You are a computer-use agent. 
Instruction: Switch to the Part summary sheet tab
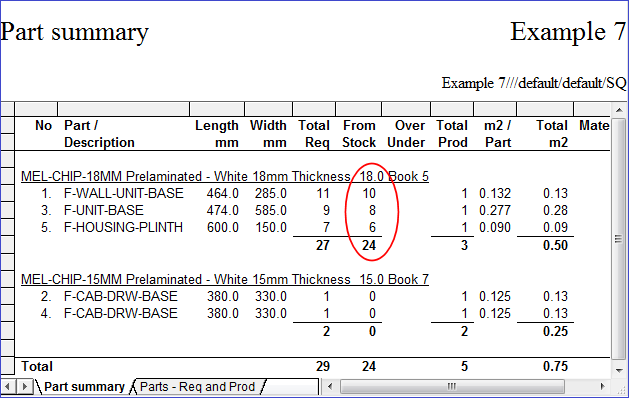84,387
